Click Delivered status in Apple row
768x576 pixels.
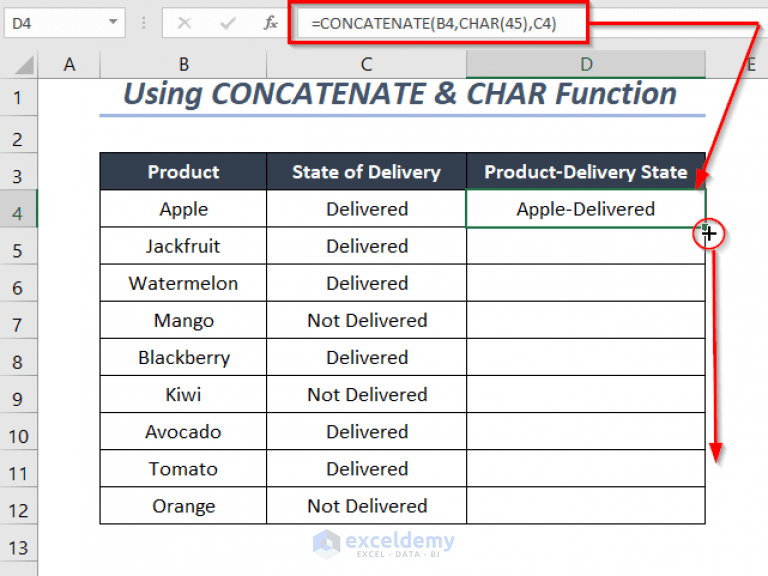point(366,209)
